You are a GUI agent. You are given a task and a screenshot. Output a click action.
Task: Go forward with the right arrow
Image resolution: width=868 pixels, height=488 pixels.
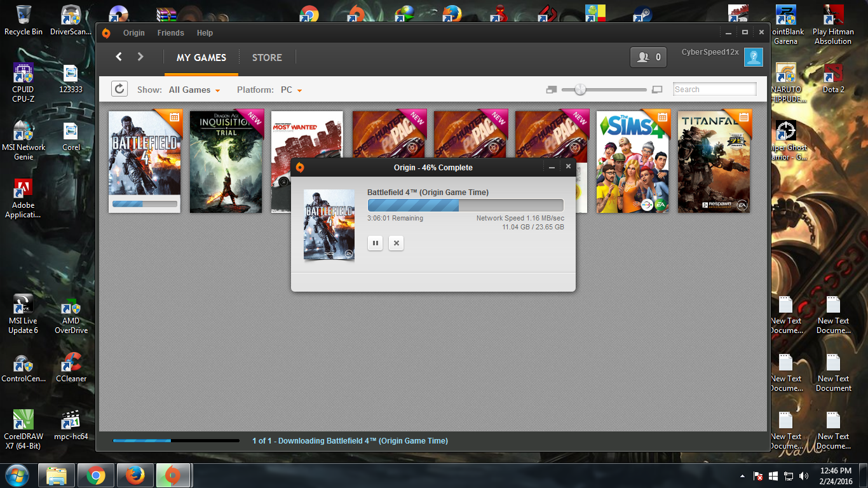[140, 57]
